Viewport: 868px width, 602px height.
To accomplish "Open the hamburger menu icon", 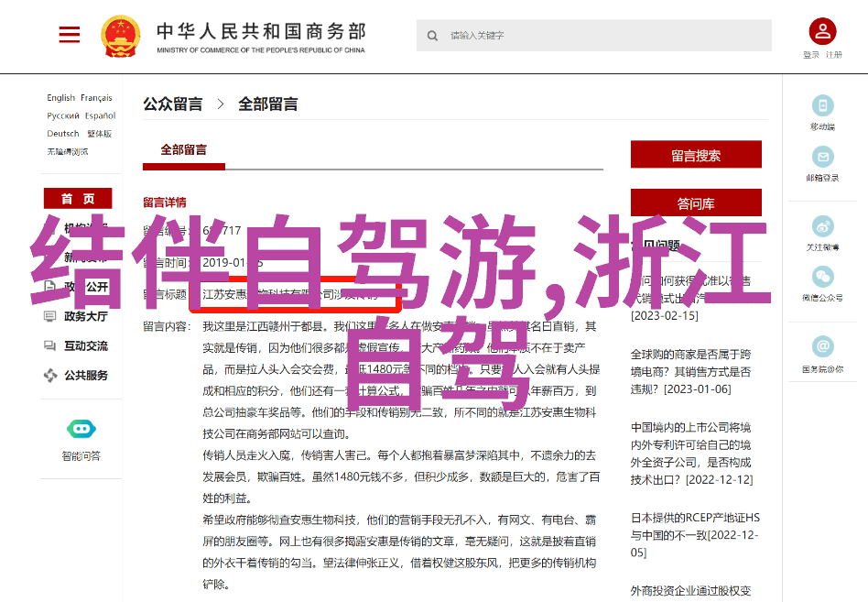I will 70,35.
